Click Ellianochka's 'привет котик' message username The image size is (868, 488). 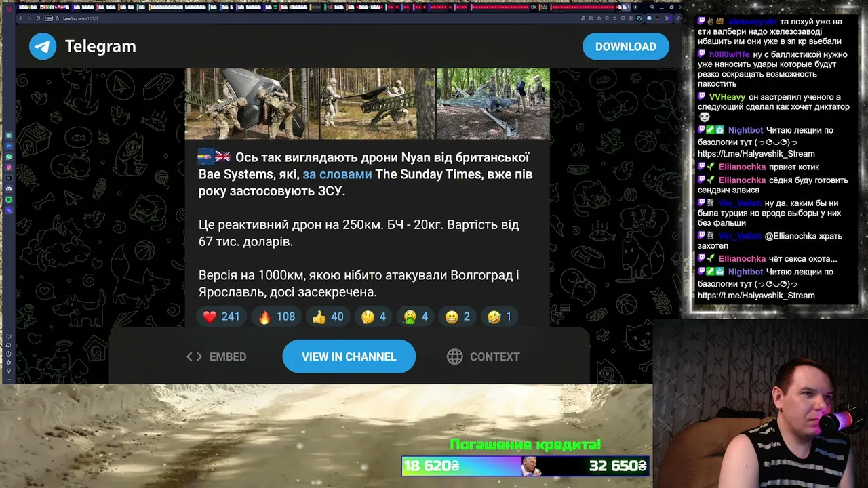(x=742, y=167)
